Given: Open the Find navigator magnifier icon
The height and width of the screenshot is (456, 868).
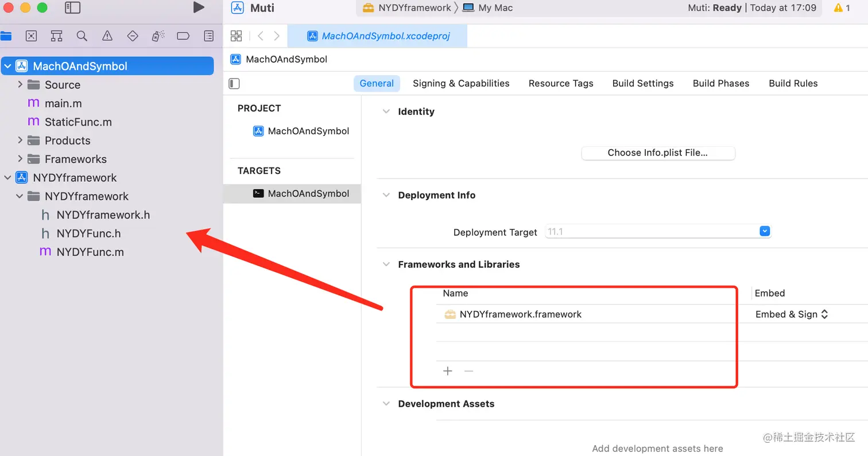Looking at the screenshot, I should point(82,36).
